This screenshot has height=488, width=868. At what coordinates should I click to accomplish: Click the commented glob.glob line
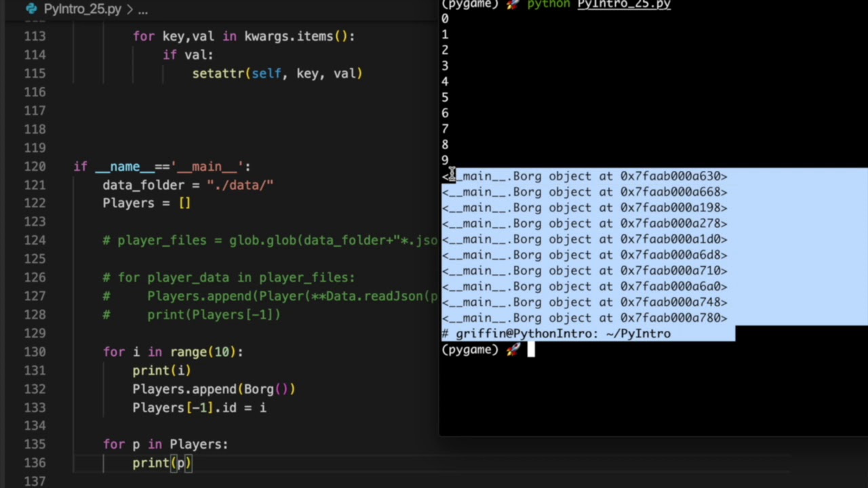(x=271, y=241)
